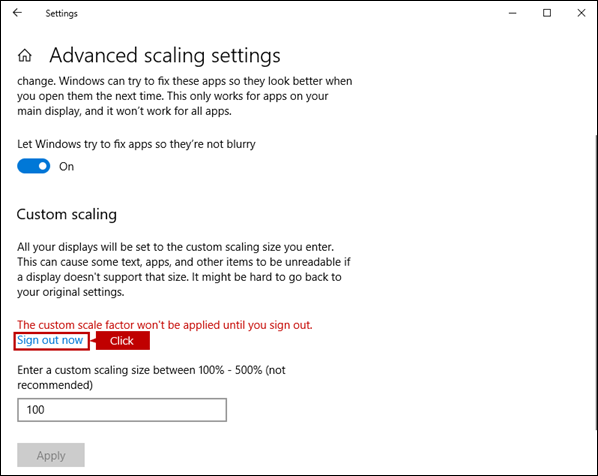The image size is (598, 476).
Task: Click the Let Windows try to fix apps label
Action: tap(136, 144)
